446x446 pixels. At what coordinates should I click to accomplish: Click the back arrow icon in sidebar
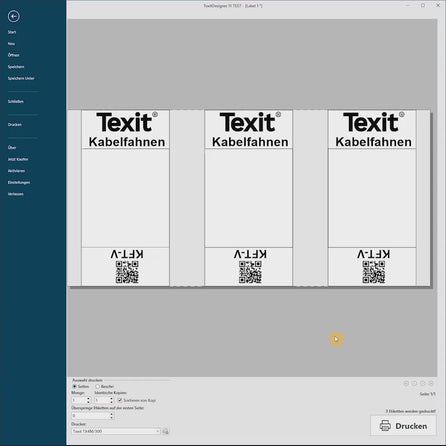pos(14,16)
